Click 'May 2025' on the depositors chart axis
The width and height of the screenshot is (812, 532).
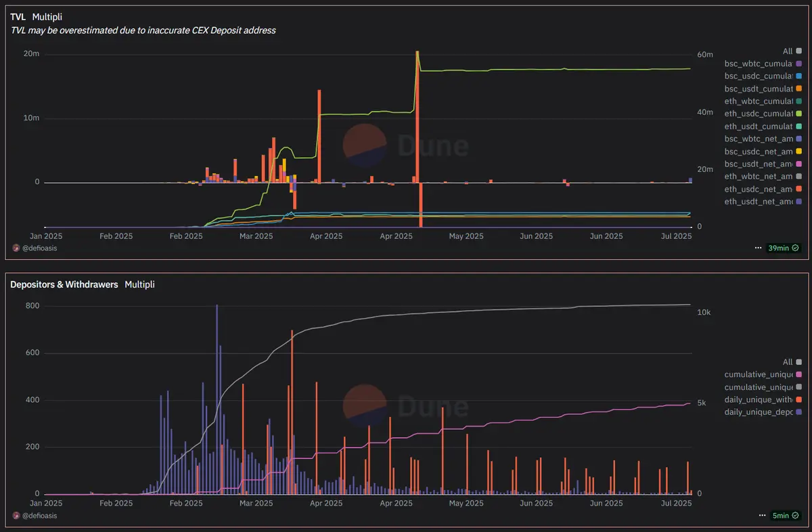466,504
